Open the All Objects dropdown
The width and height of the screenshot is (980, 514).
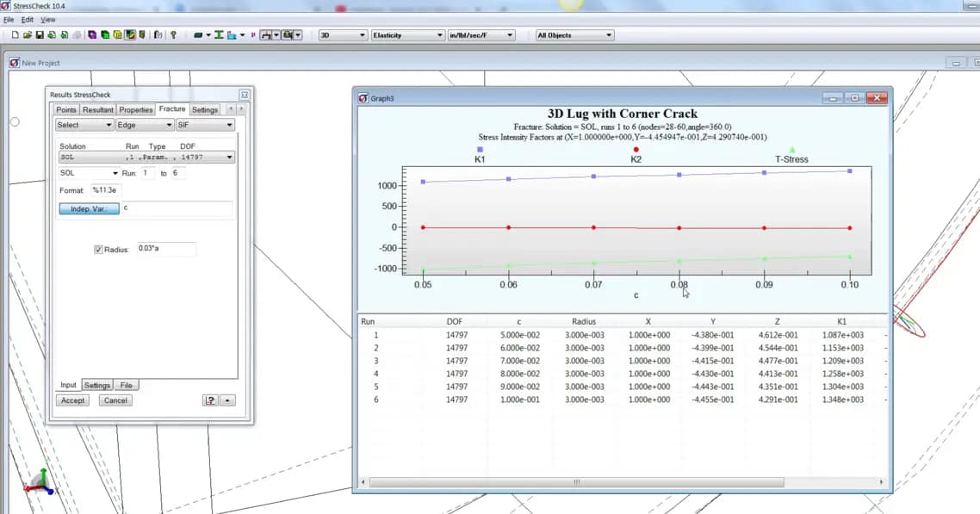pyautogui.click(x=574, y=34)
